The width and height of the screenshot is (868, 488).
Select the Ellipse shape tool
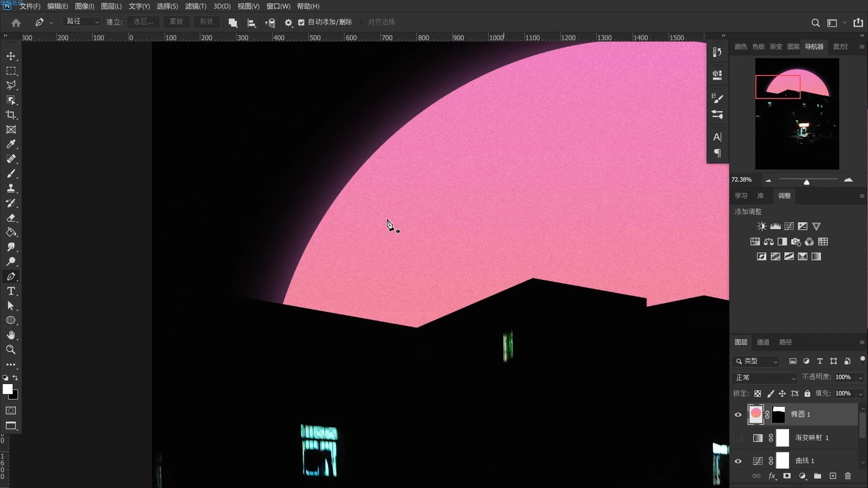click(11, 320)
